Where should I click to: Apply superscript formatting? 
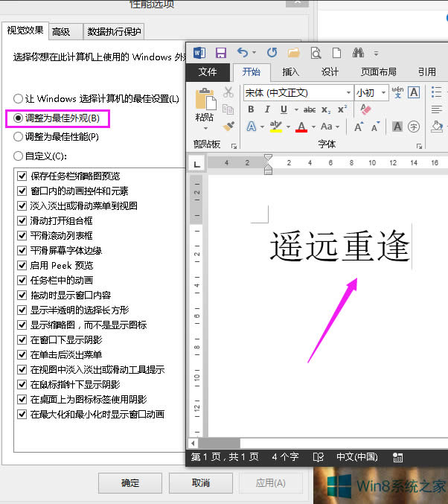pyautogui.click(x=342, y=109)
